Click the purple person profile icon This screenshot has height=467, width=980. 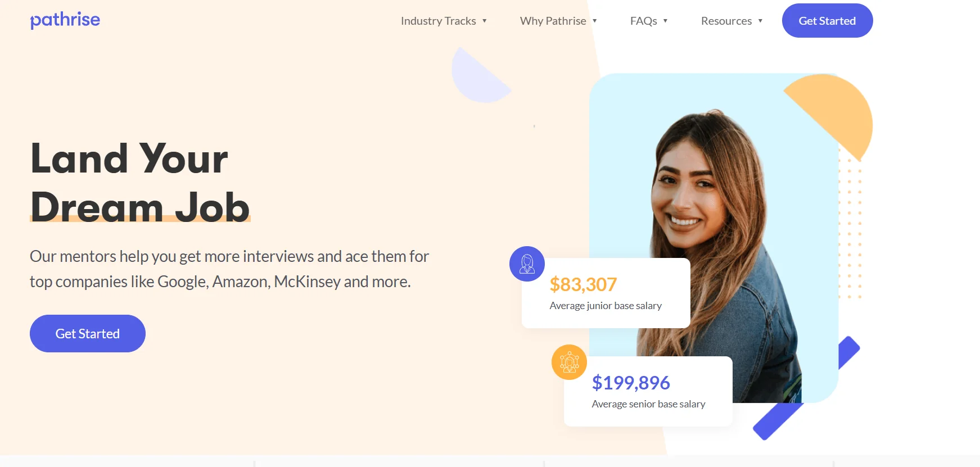pyautogui.click(x=527, y=264)
